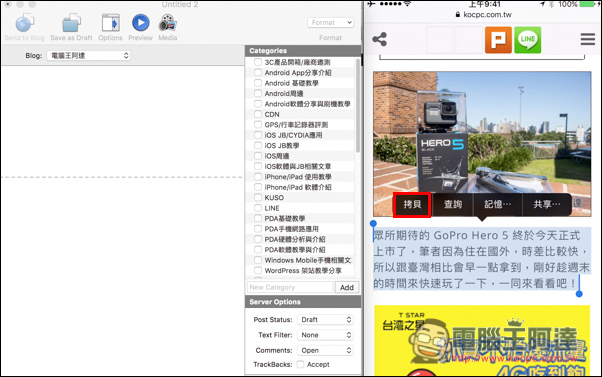This screenshot has height=377, width=602.
Task: Tap the green LINE share icon
Action: [x=528, y=40]
